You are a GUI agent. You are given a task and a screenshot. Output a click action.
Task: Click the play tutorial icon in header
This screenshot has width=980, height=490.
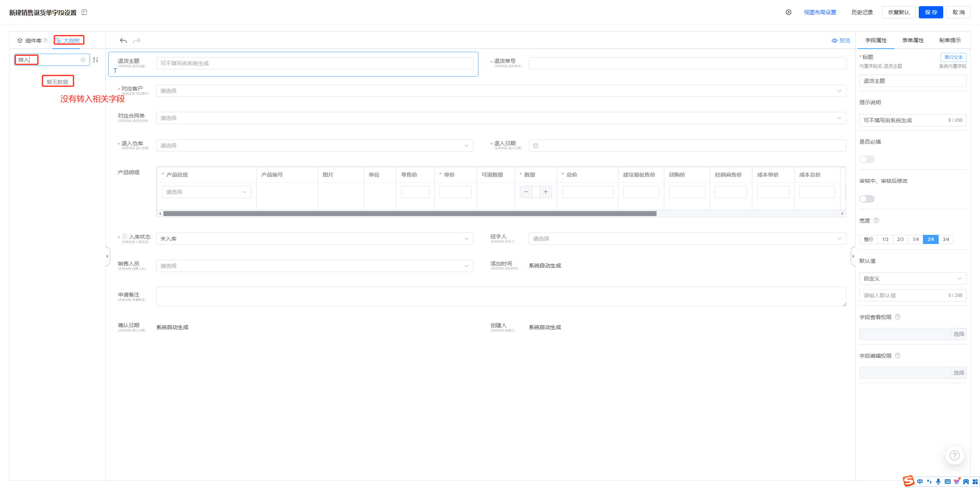(x=789, y=12)
